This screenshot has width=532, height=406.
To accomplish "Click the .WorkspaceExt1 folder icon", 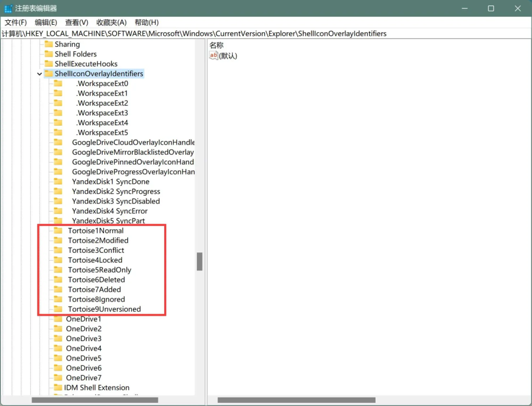I will tap(58, 93).
